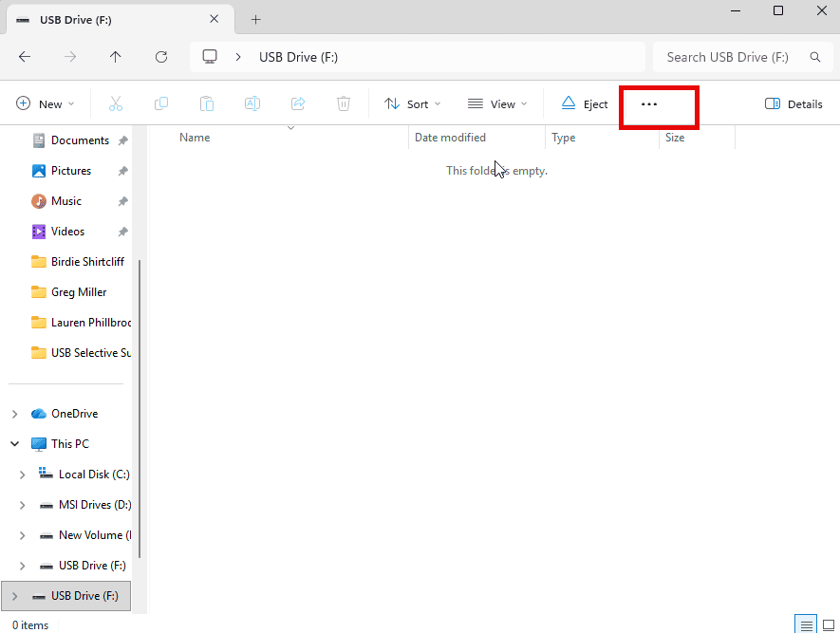Click the Share icon in toolbar

[x=298, y=103]
